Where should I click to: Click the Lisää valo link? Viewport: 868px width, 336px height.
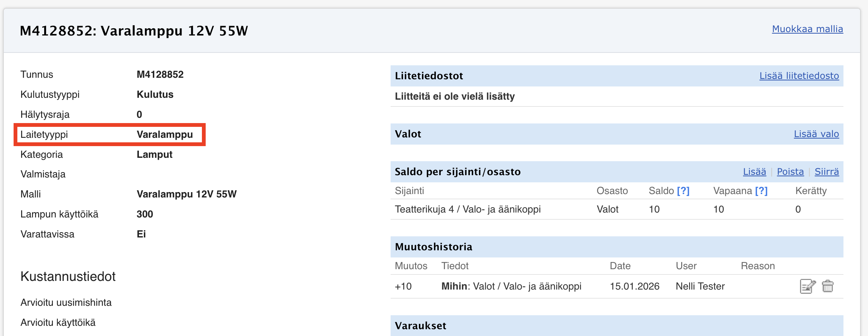(816, 134)
